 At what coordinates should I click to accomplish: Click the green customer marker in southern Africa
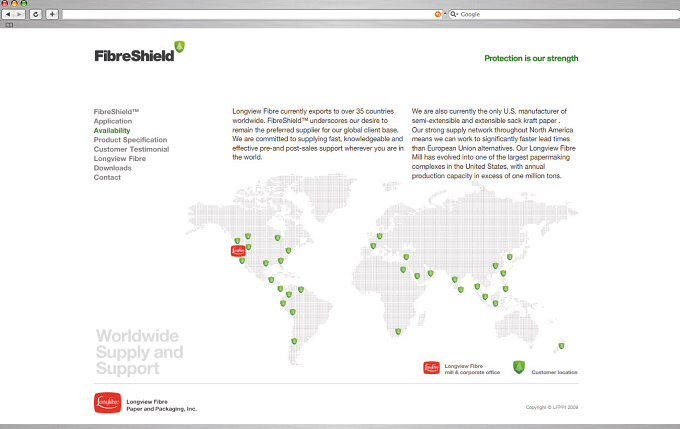tap(398, 331)
